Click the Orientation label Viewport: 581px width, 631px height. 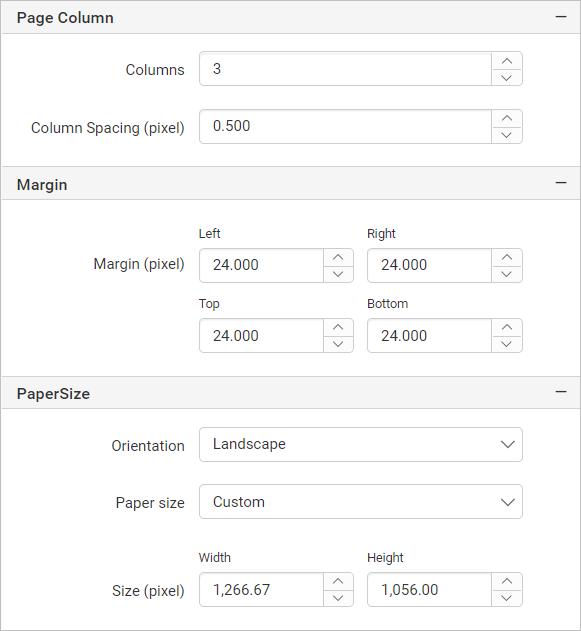[148, 446]
